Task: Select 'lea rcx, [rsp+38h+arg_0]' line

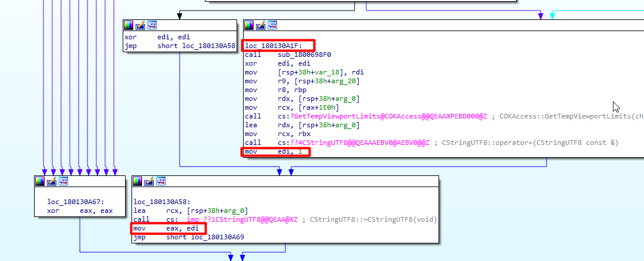Action: 191,211
